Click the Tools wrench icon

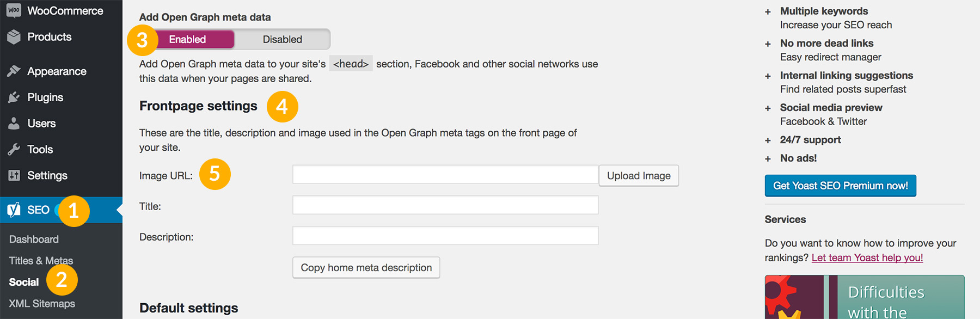pos(14,150)
